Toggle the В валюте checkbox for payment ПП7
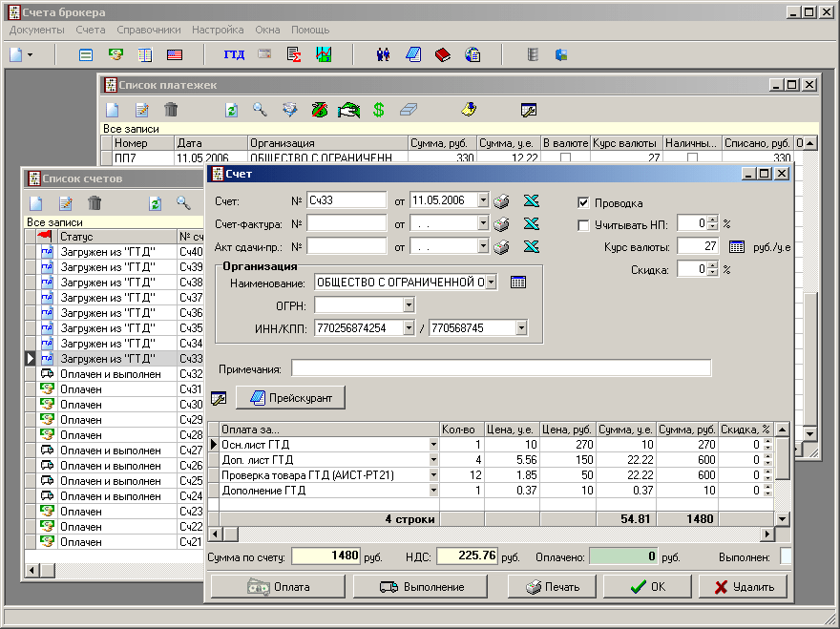Viewport: 840px width, 629px height. [565, 157]
